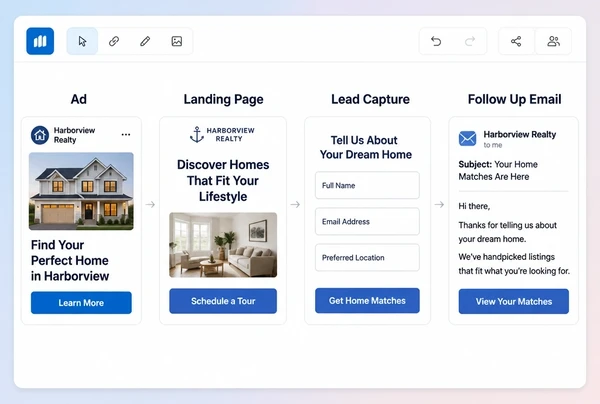Focus the Preferred Location field
Viewport: 600px width, 404px height.
coord(367,257)
